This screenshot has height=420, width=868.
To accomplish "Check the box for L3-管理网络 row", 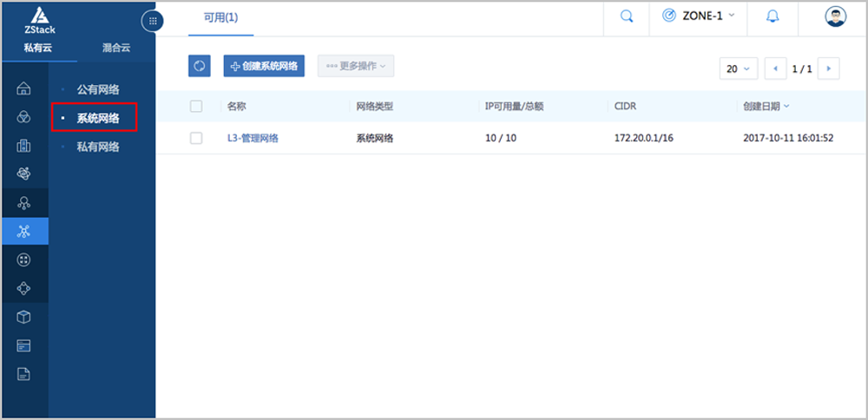I will point(196,138).
